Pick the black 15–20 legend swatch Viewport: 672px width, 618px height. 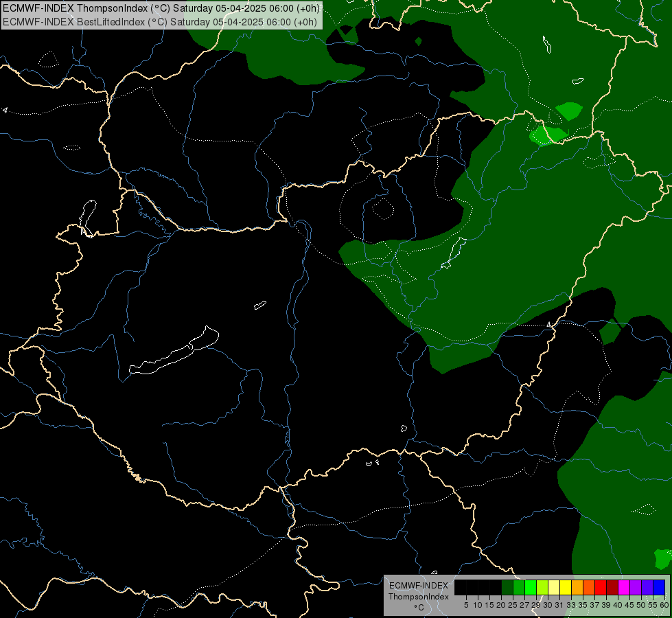(x=496, y=587)
